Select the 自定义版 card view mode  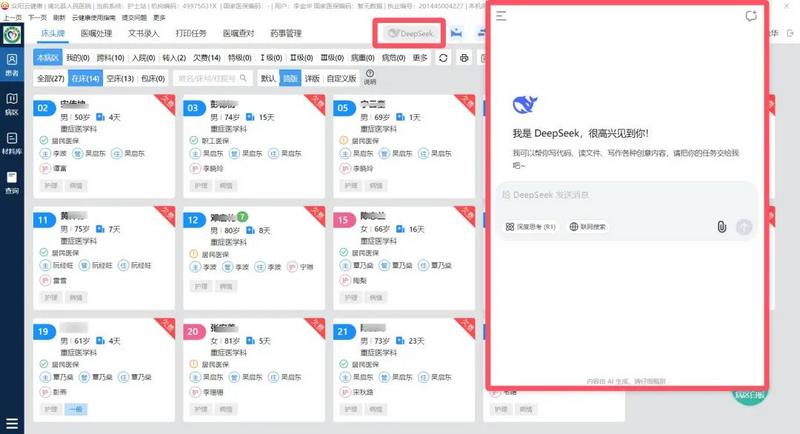[341, 78]
